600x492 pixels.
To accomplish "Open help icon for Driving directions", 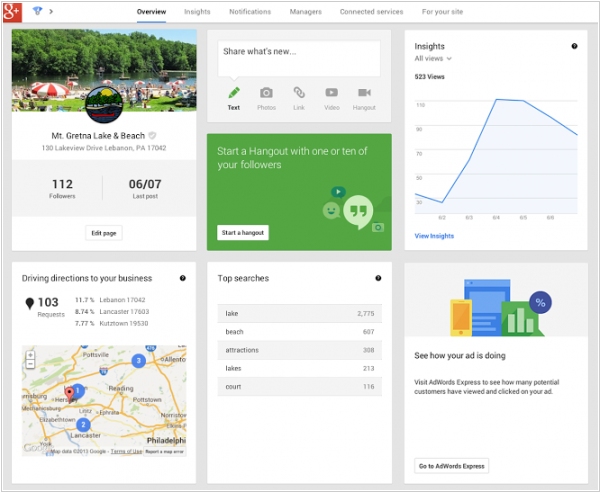I will [183, 278].
